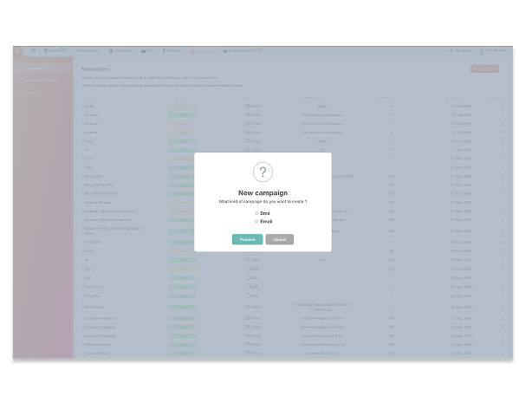Sort by the CUSTOMERS column header
The width and height of the screenshot is (532, 416).
pos(384,98)
